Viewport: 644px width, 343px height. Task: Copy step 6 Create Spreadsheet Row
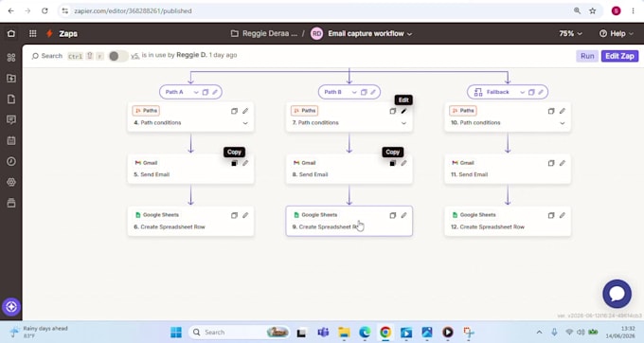pyautogui.click(x=234, y=215)
